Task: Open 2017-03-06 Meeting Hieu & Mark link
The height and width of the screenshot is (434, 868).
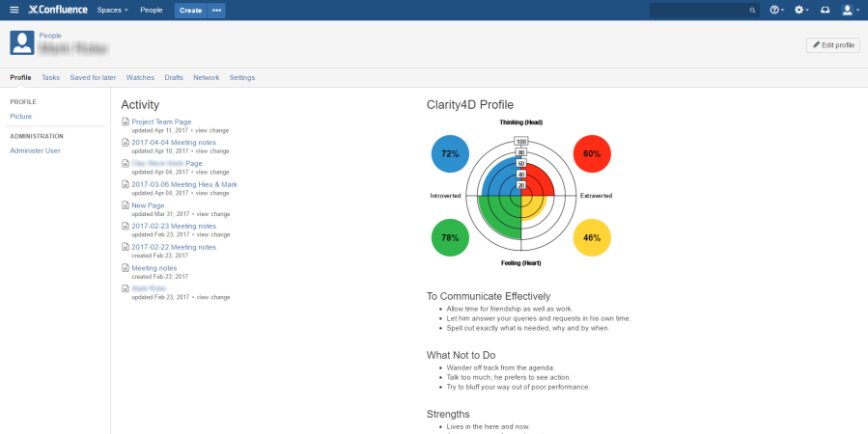Action: [184, 184]
